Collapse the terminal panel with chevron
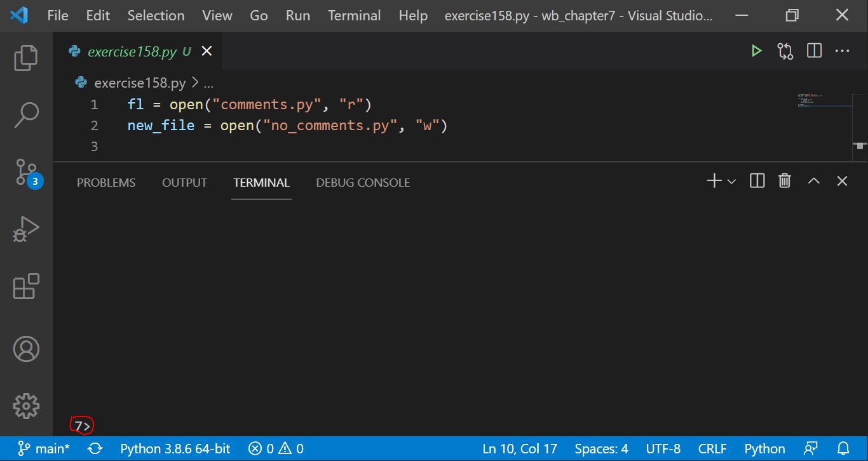 pyautogui.click(x=813, y=180)
